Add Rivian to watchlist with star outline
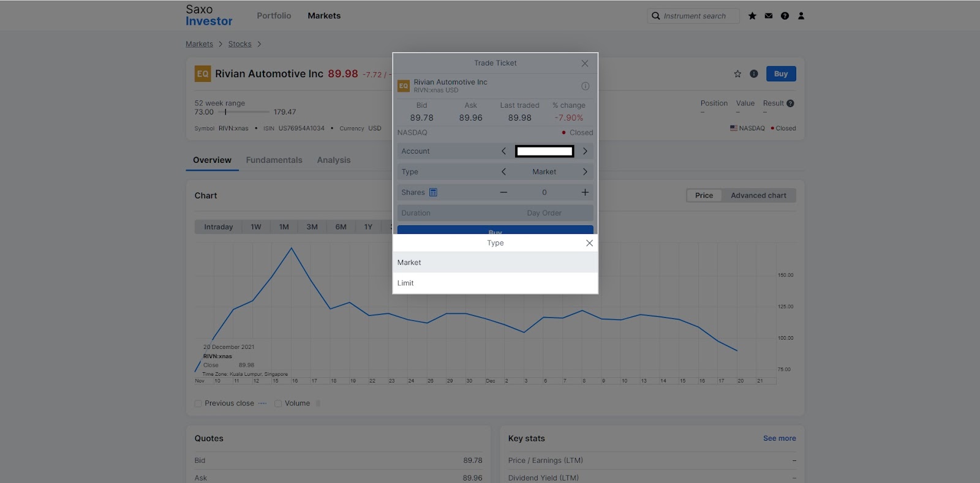Screen dimensions: 980x483 (x=737, y=74)
